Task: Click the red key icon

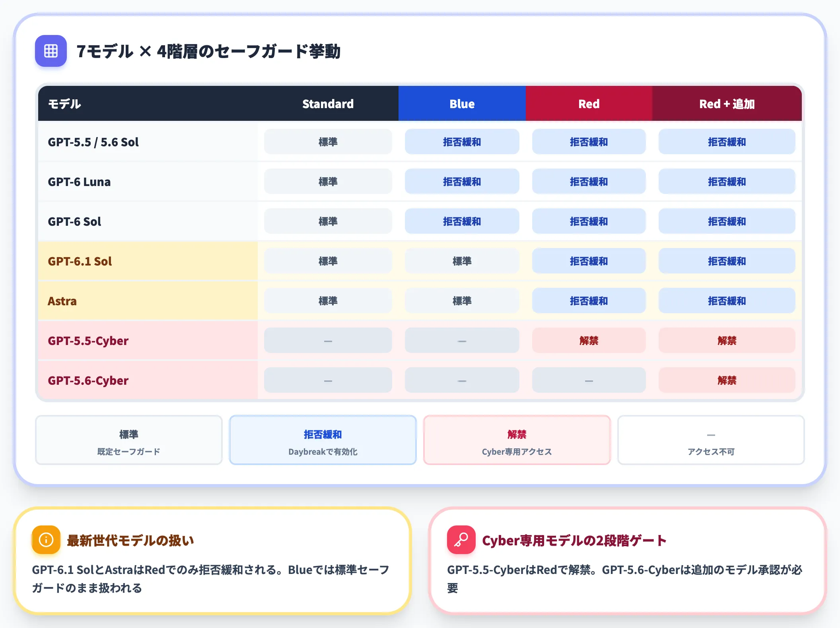Action: tap(461, 540)
